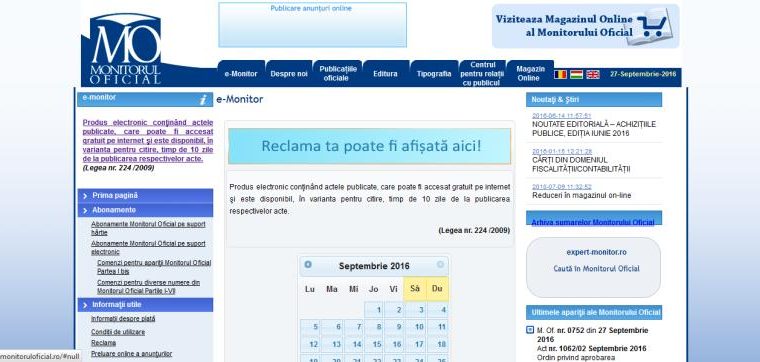Open the Despre noi tab
Image resolution: width=760 pixels, height=362 pixels.
(x=289, y=74)
